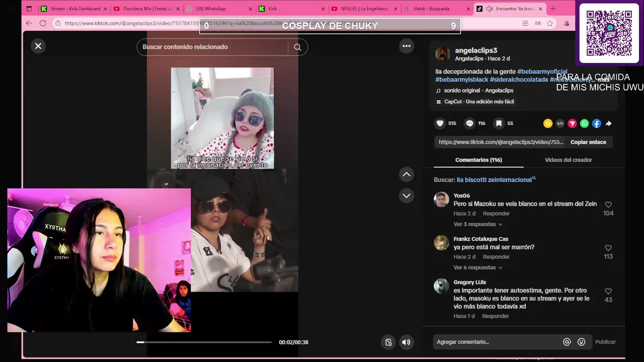The height and width of the screenshot is (362, 644).
Task: Open hashtag #sideralchocolatada
Action: [519, 79]
